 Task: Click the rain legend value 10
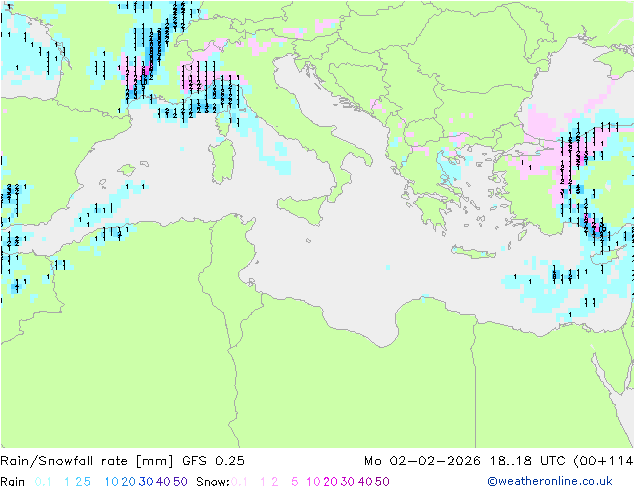[112, 482]
